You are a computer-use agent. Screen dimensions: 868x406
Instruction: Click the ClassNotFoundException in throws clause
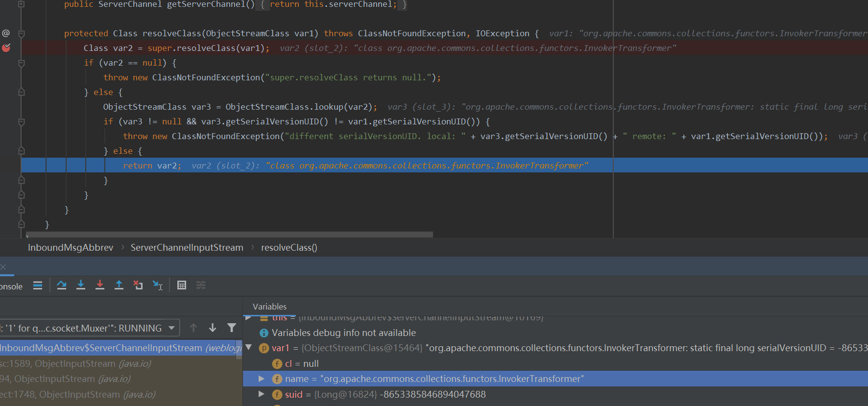[411, 33]
